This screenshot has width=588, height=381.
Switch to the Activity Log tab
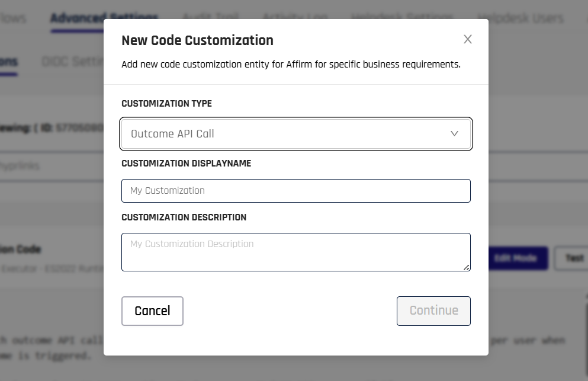point(295,17)
